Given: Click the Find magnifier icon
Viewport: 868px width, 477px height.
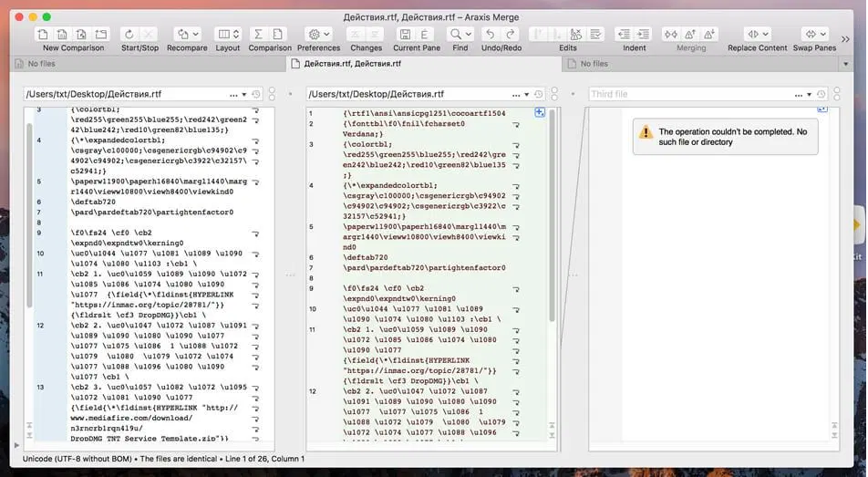Looking at the screenshot, I should tap(460, 34).
